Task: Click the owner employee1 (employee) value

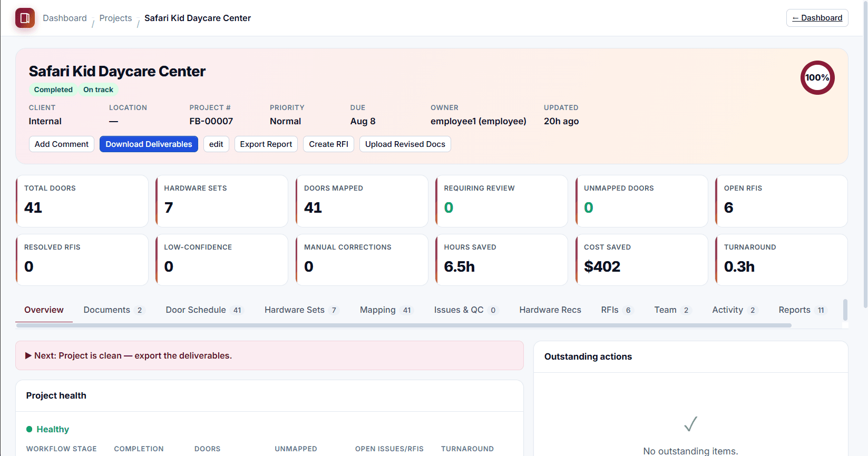Action: click(x=479, y=121)
